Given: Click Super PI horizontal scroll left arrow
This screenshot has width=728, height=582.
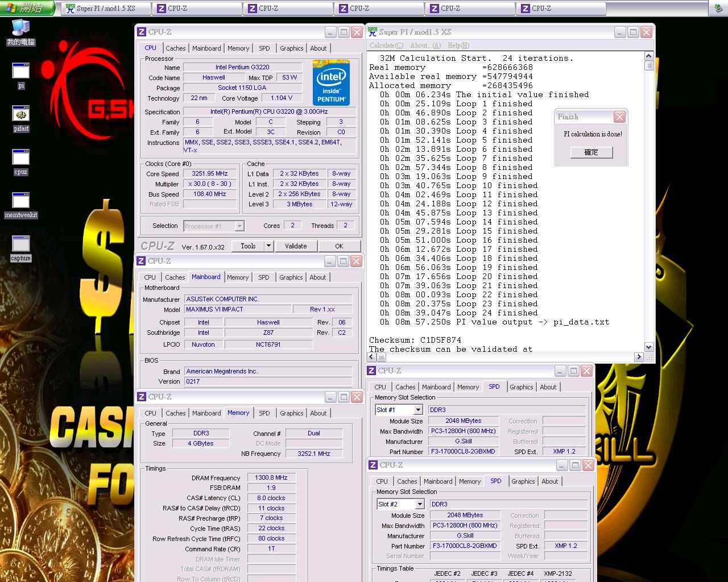Looking at the screenshot, I should click(372, 357).
